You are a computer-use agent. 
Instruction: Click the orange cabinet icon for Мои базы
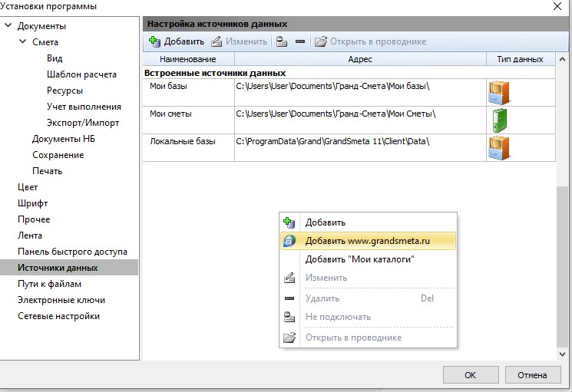point(498,93)
